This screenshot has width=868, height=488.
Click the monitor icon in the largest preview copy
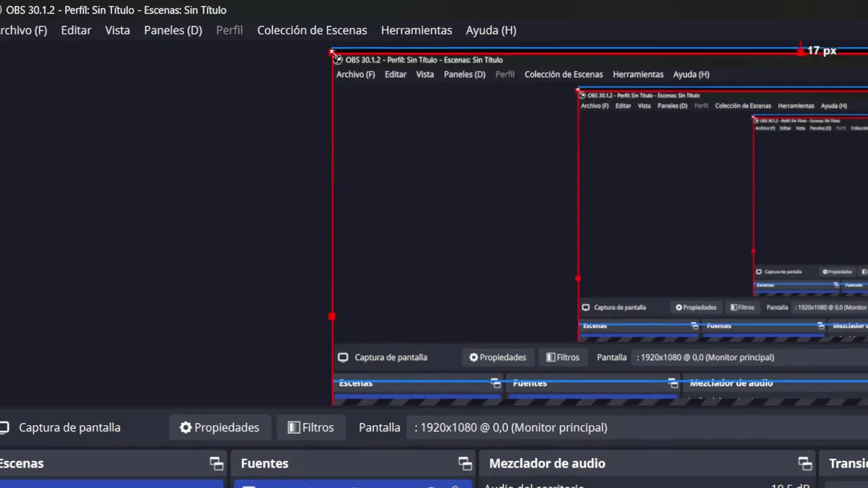[343, 357]
